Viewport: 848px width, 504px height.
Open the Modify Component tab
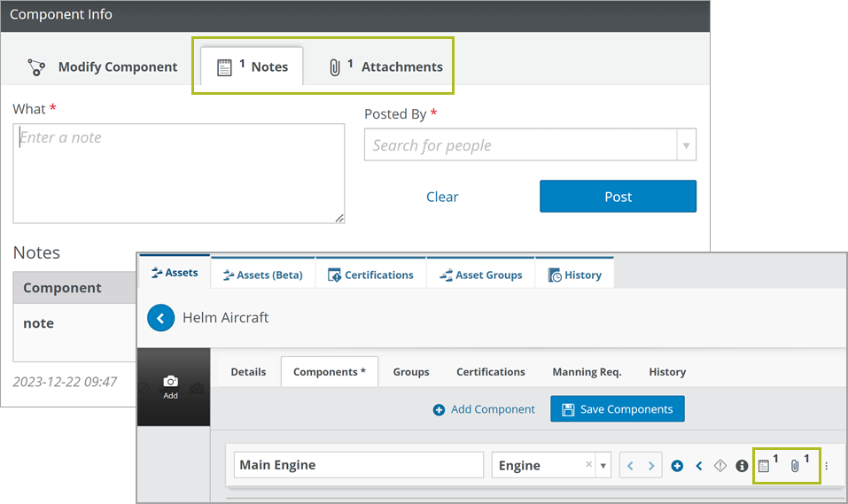click(x=102, y=67)
